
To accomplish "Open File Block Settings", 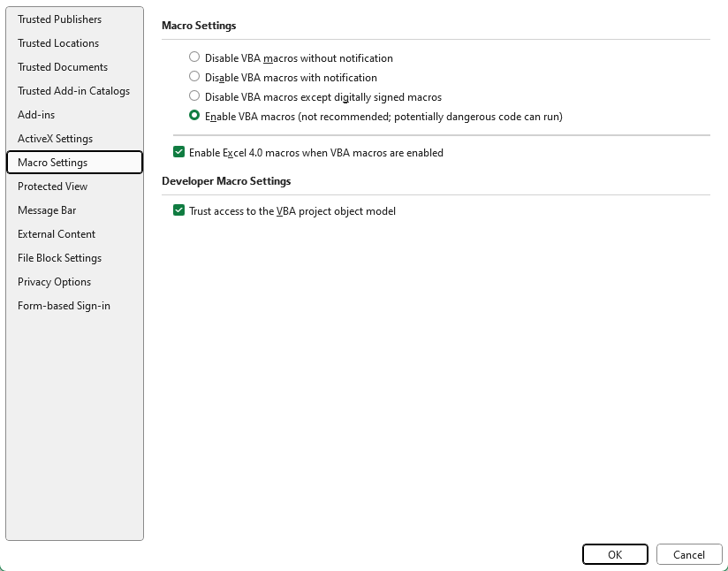I will pos(59,258).
